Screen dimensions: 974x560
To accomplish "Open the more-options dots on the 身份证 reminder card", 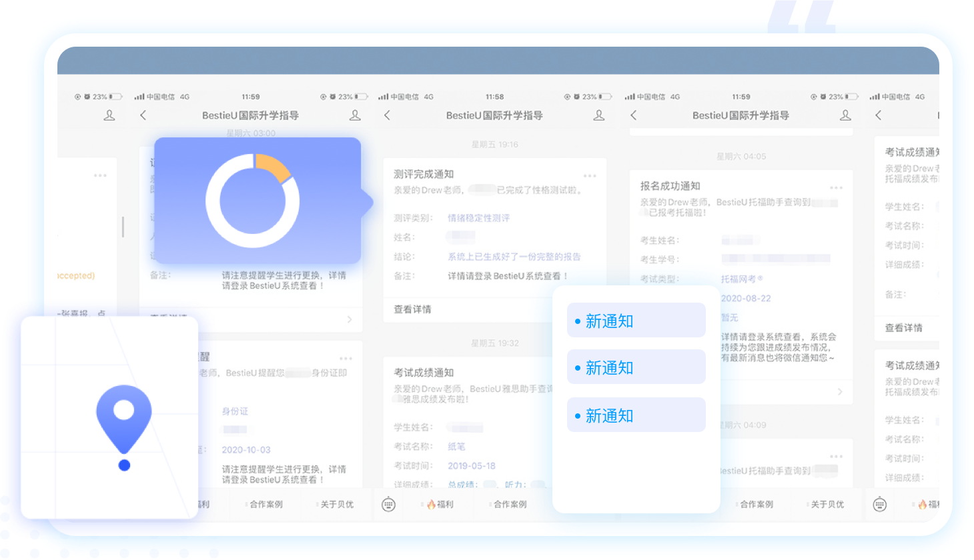I will (346, 359).
